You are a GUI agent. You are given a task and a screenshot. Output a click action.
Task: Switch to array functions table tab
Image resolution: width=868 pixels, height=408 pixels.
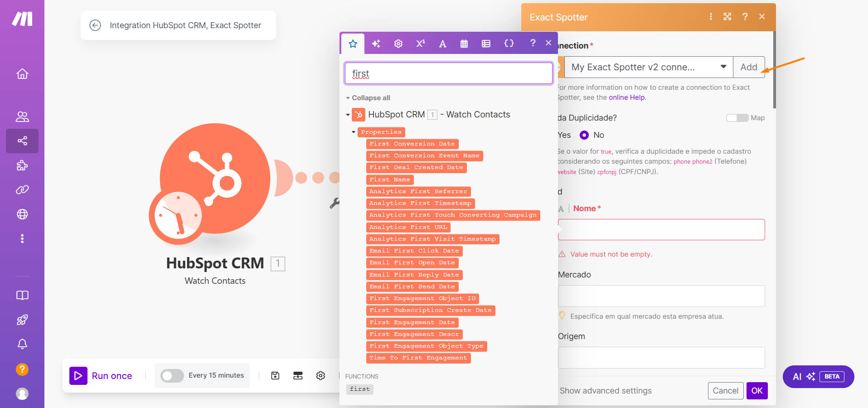[x=486, y=44]
